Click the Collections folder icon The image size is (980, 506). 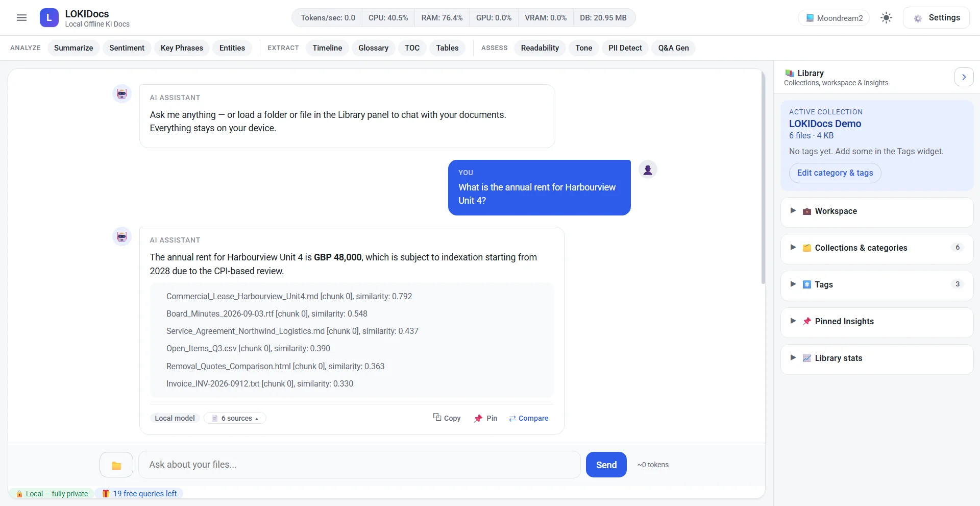pyautogui.click(x=807, y=248)
